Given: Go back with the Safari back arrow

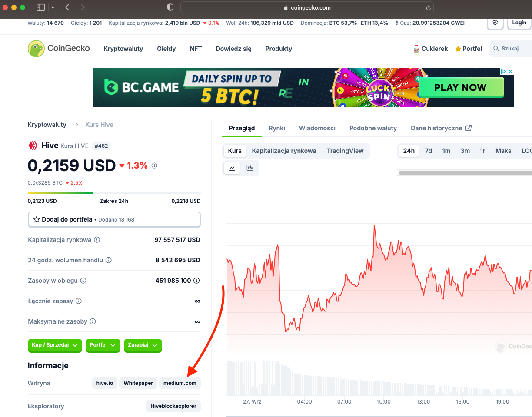Looking at the screenshot, I should pyautogui.click(x=67, y=7).
